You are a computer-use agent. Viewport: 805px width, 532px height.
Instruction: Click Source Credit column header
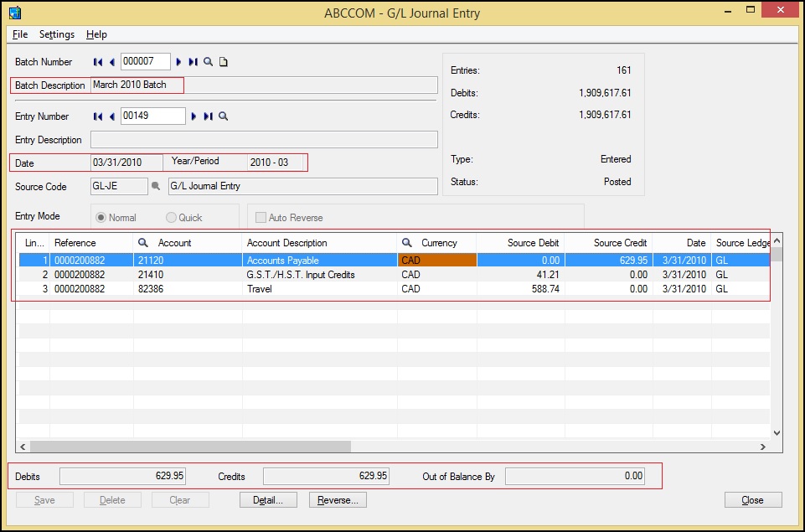[608, 243]
